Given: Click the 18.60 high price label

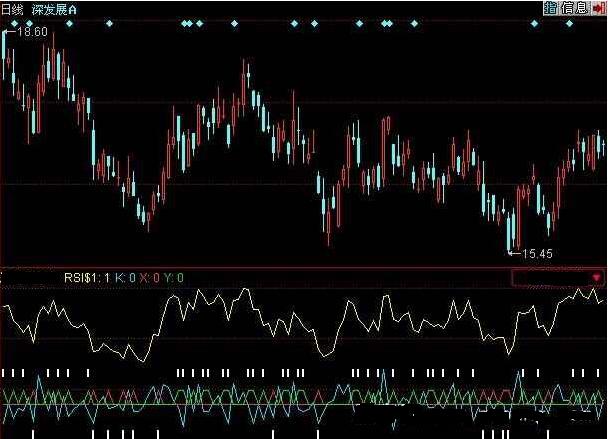Looking at the screenshot, I should point(32,33).
